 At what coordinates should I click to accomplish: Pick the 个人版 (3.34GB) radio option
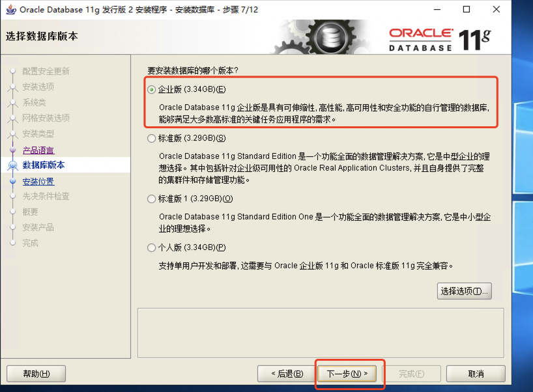(152, 247)
